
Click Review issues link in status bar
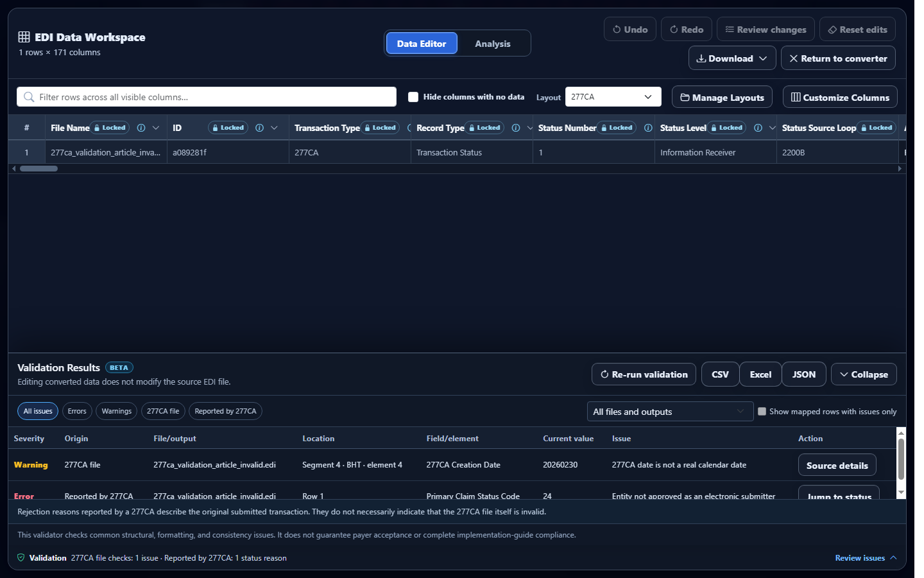click(x=866, y=558)
